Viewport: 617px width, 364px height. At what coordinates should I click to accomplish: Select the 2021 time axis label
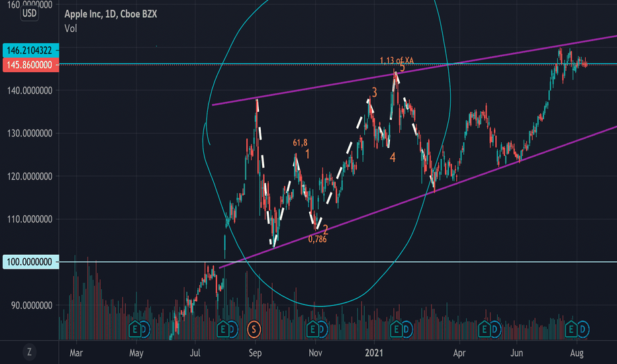pyautogui.click(x=374, y=353)
